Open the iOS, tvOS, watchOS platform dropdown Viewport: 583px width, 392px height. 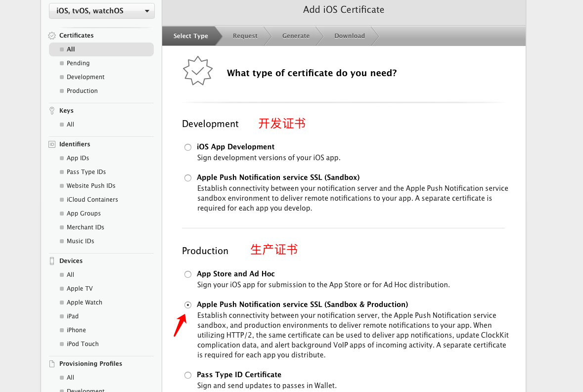(x=101, y=11)
